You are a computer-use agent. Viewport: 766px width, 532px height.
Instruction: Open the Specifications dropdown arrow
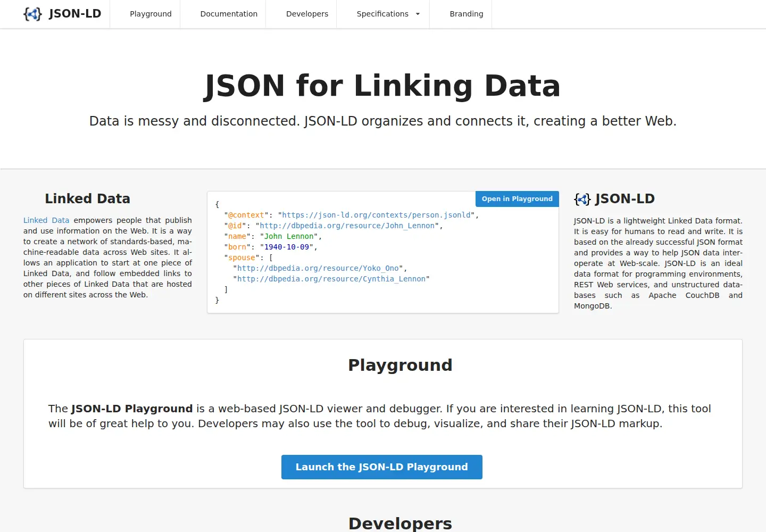(418, 14)
